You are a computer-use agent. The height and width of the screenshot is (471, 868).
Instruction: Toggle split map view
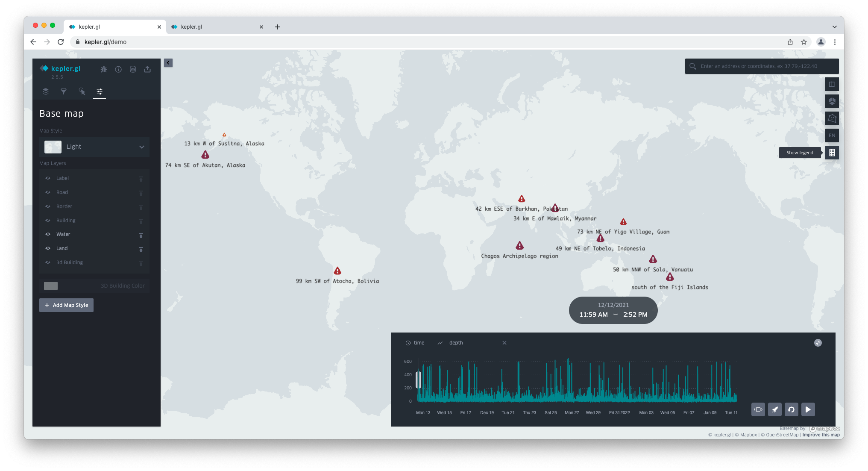click(832, 84)
